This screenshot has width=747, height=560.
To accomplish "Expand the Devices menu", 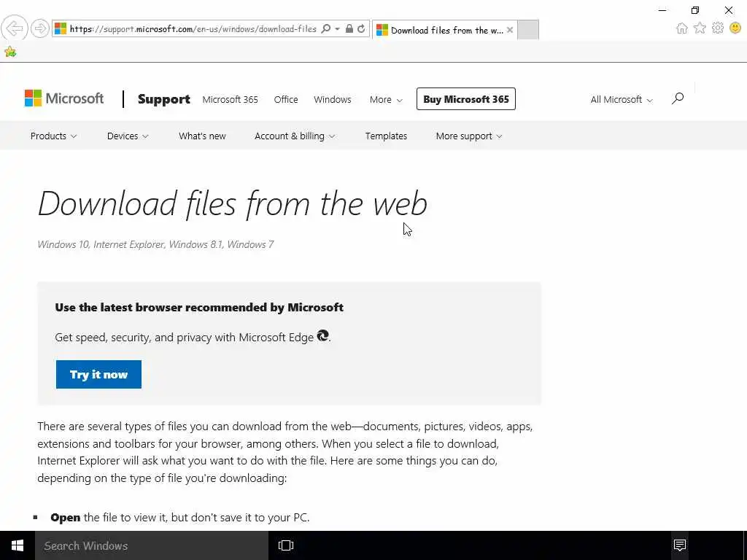I will (128, 136).
